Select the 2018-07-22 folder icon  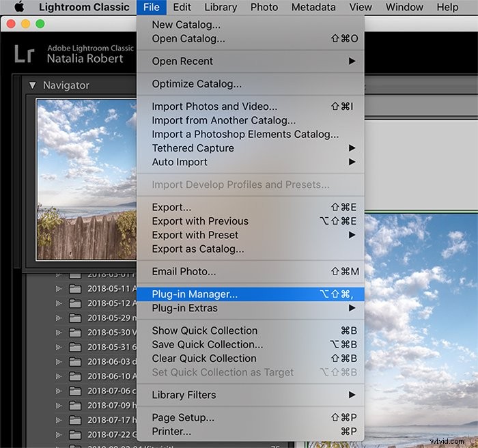click(x=75, y=435)
